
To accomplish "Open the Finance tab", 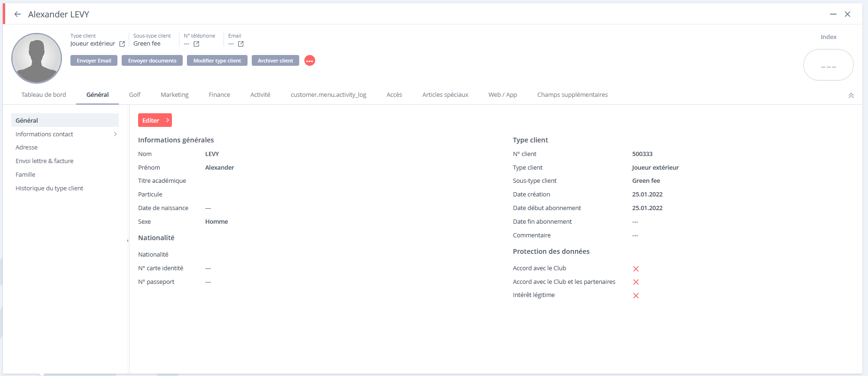I will [219, 94].
